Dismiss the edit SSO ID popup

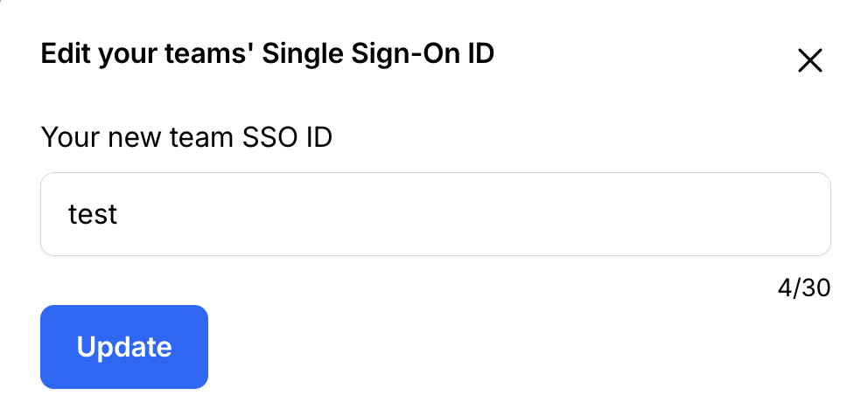[x=810, y=60]
